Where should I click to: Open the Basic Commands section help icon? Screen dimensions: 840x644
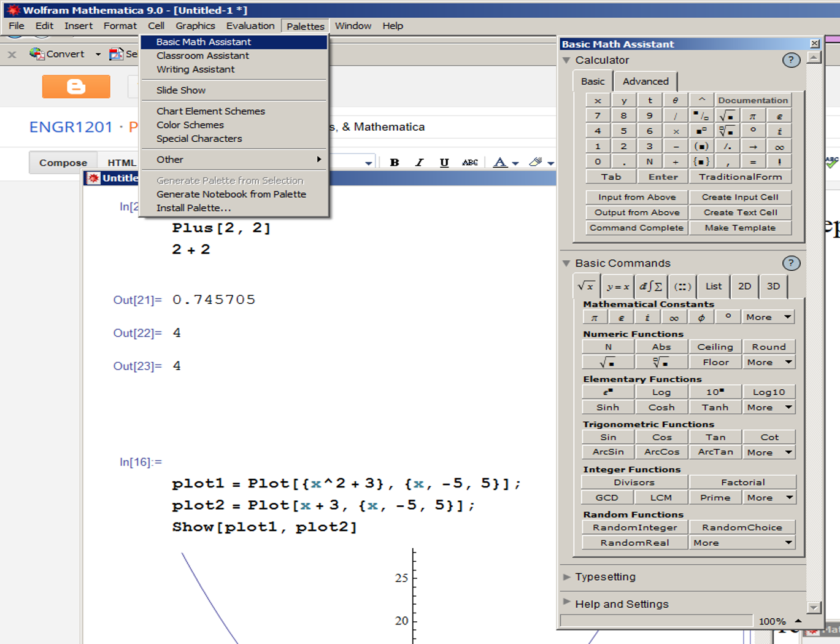pyautogui.click(x=791, y=263)
